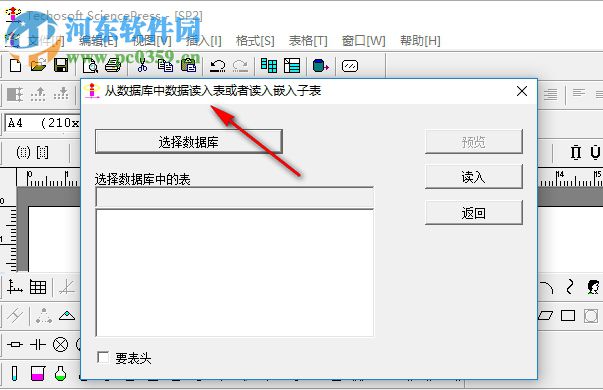Click the open folder icon
The image size is (603, 390).
coord(38,66)
